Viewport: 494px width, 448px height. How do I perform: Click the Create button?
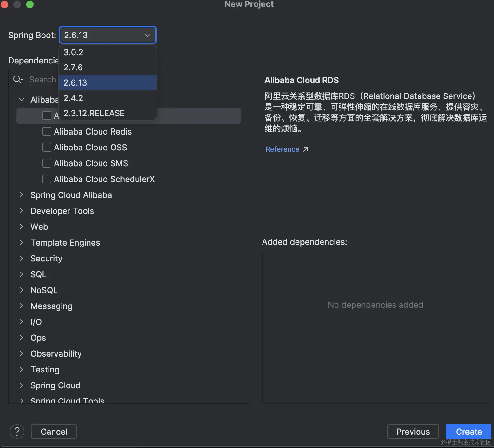469,432
